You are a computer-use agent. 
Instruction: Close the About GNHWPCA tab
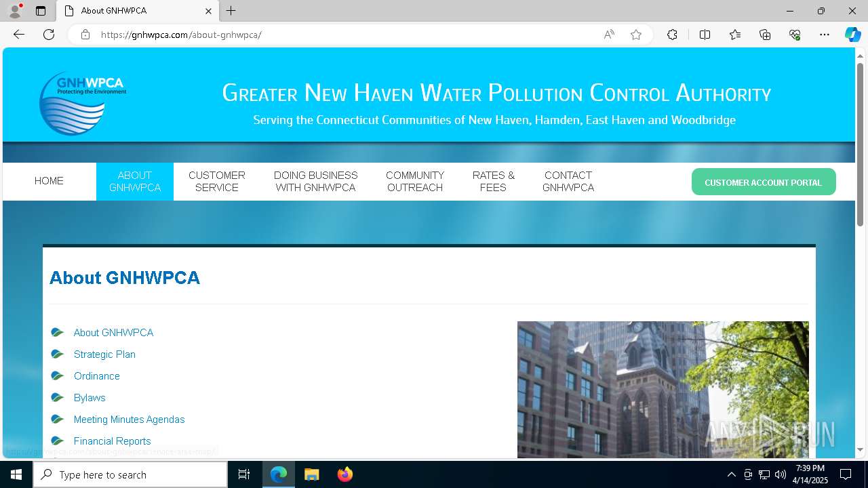pos(208,11)
